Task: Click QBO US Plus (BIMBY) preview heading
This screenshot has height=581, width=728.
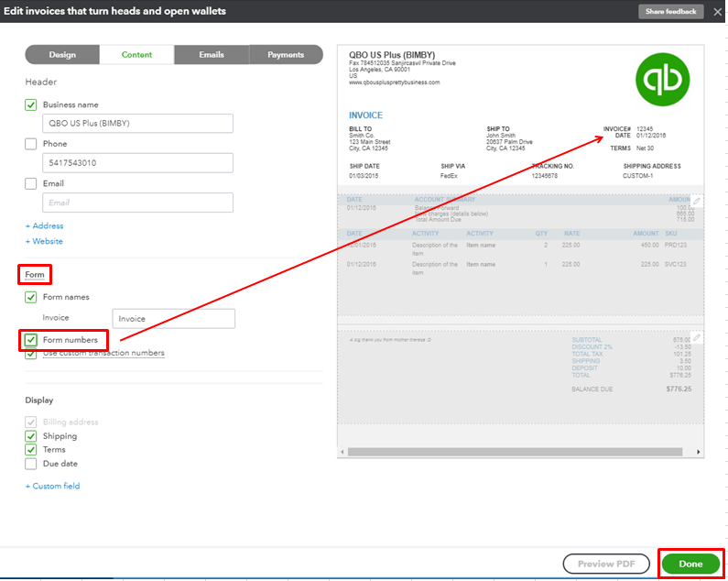Action: [x=392, y=55]
